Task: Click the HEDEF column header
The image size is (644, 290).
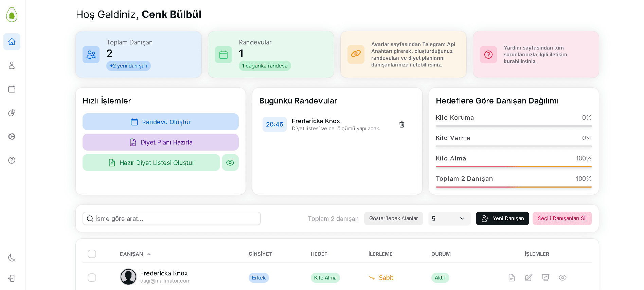Action: tap(319, 254)
